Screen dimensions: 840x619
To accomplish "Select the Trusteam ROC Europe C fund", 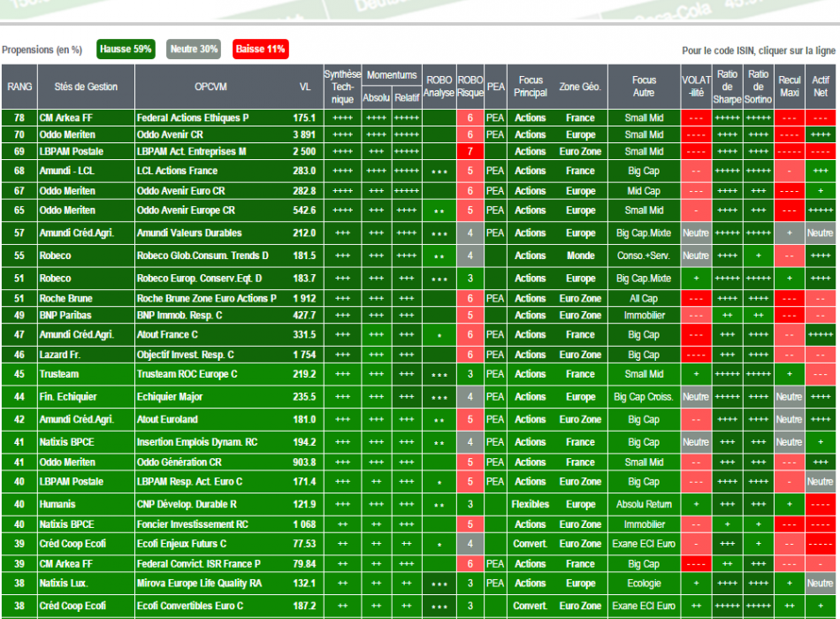I will tap(418, 374).
